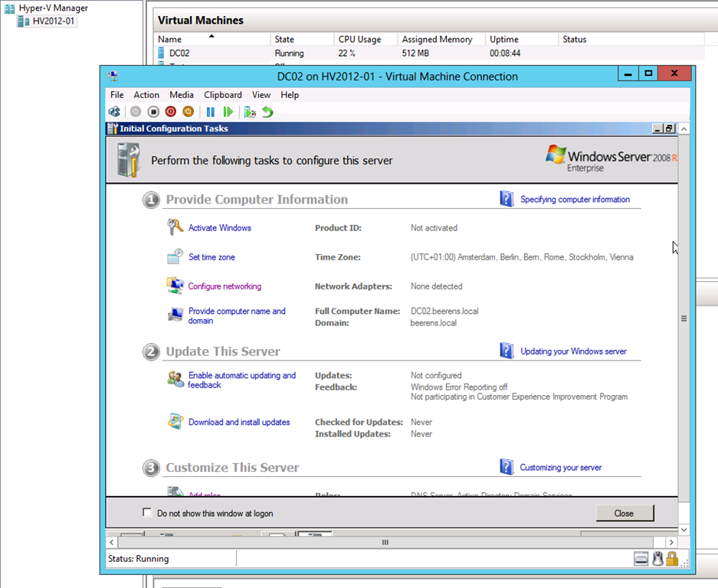Screen dimensions: 718x588
Task: Click the mouse status icon in status bar
Action: (x=658, y=559)
